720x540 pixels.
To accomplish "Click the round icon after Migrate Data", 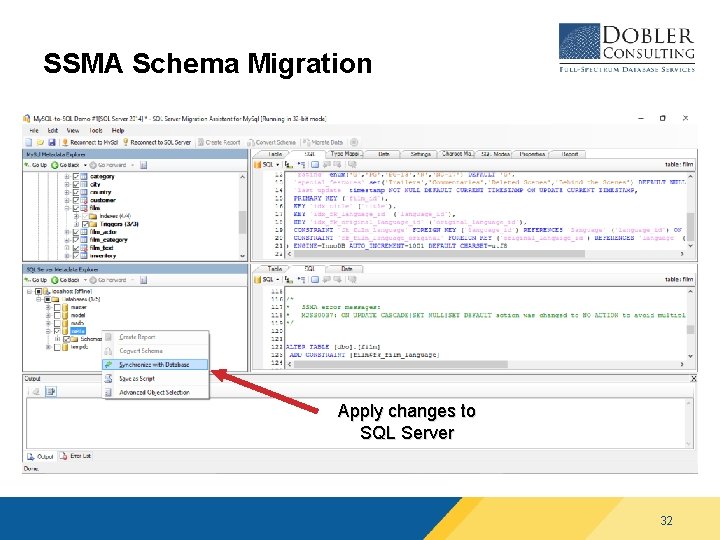I will [354, 142].
